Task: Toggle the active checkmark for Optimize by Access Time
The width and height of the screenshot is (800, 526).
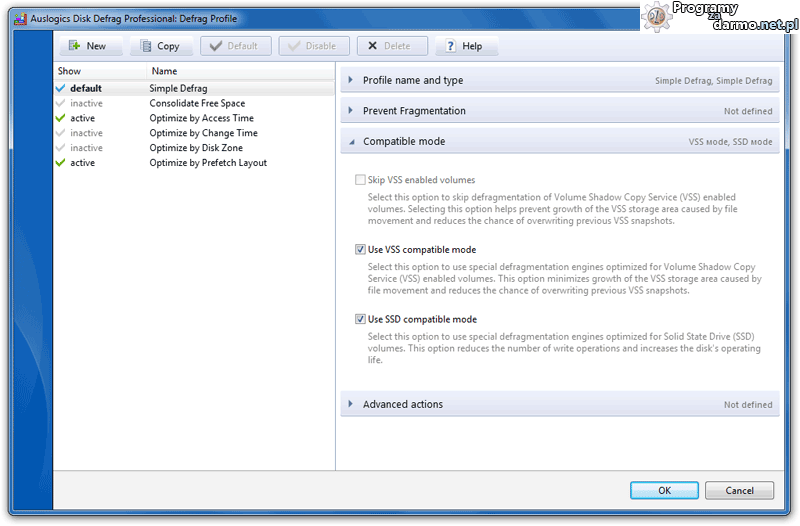Action: (61, 118)
